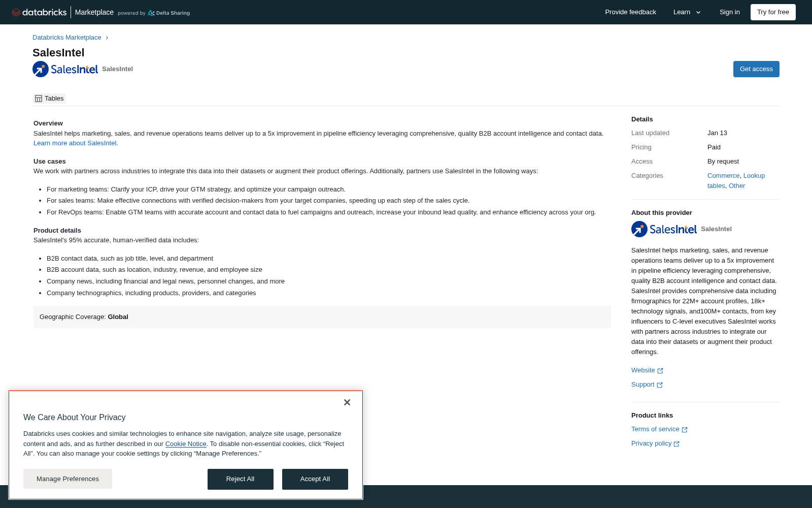Click the external link icon next to Support
Screen dimensions: 812x508
coord(660,385)
